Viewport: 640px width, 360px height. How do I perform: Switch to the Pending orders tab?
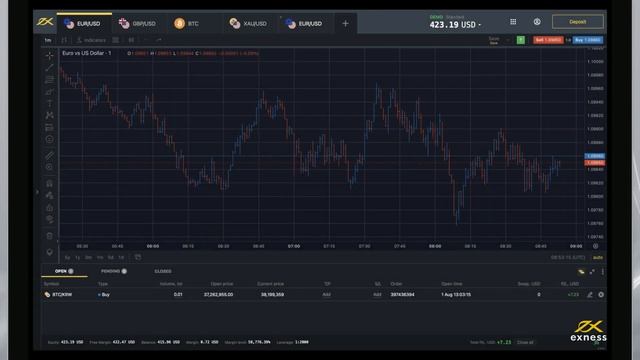(113, 271)
